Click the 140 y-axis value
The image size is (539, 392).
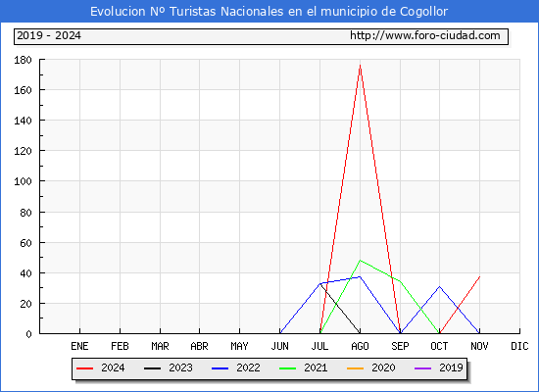23,121
